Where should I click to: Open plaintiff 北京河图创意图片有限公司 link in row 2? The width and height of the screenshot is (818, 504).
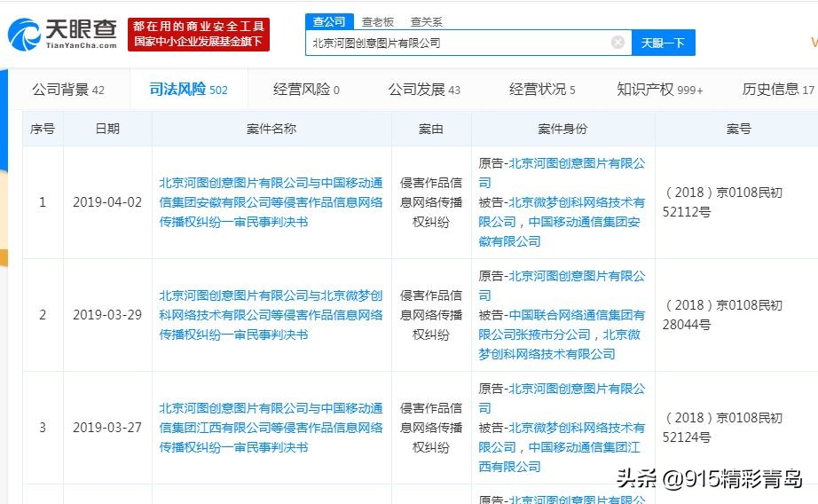(562, 286)
